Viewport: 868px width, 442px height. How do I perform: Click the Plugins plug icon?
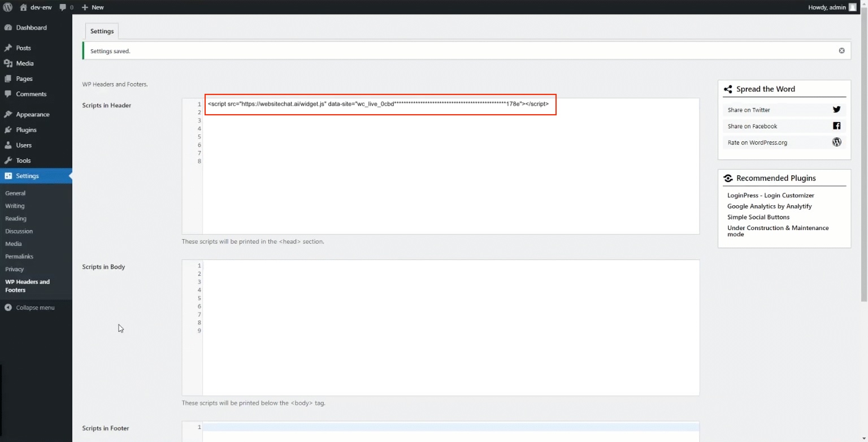point(8,129)
